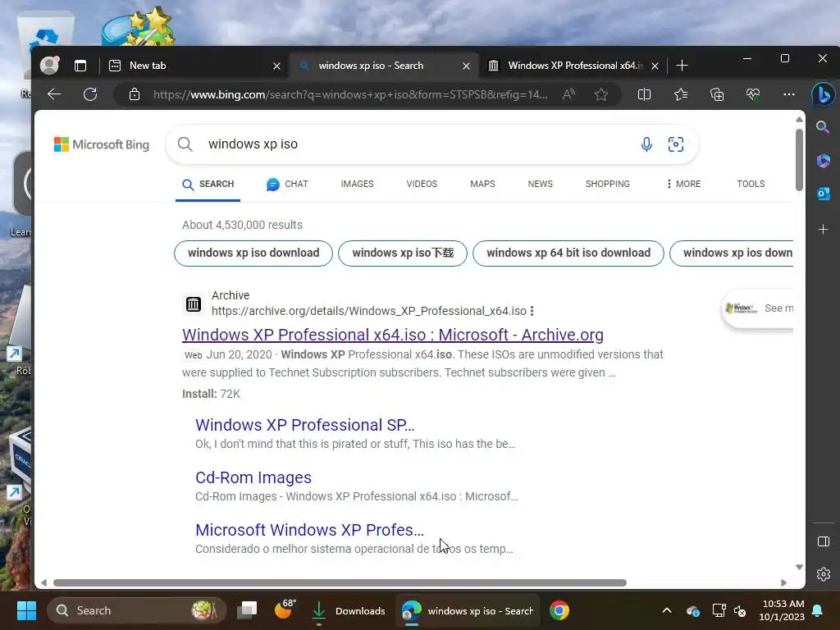Open the Edge profile avatar

pyautogui.click(x=49, y=66)
